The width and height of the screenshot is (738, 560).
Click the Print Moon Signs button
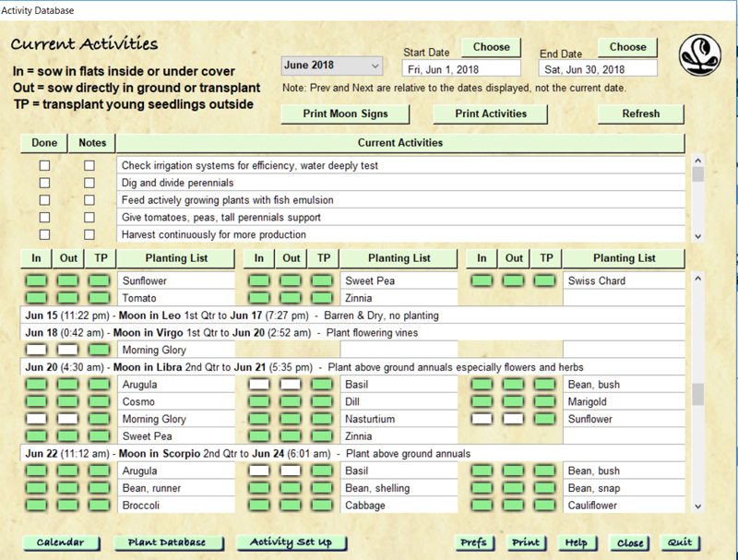pyautogui.click(x=345, y=113)
